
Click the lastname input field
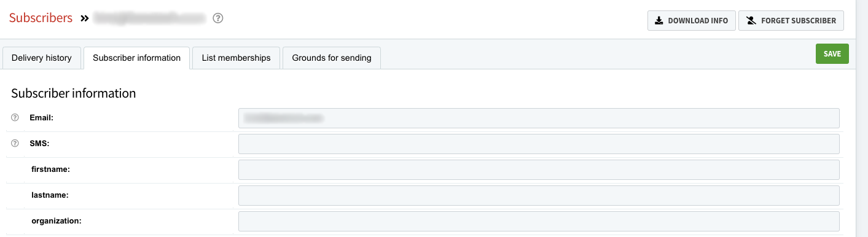click(x=539, y=195)
